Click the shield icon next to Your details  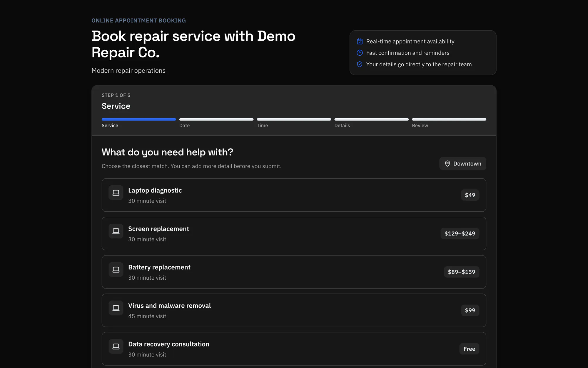coord(360,64)
